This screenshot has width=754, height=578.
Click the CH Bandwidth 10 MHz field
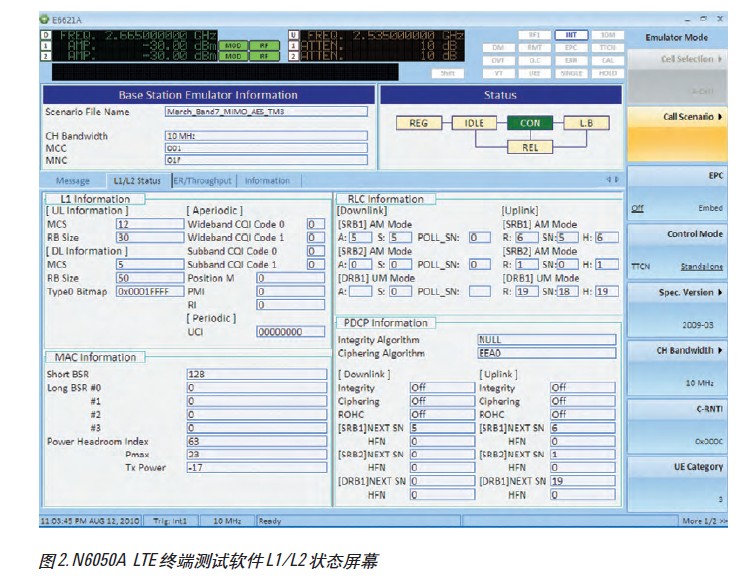point(266,136)
